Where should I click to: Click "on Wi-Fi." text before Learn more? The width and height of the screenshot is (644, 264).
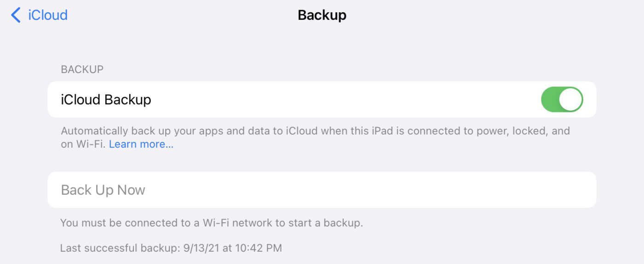tap(83, 144)
